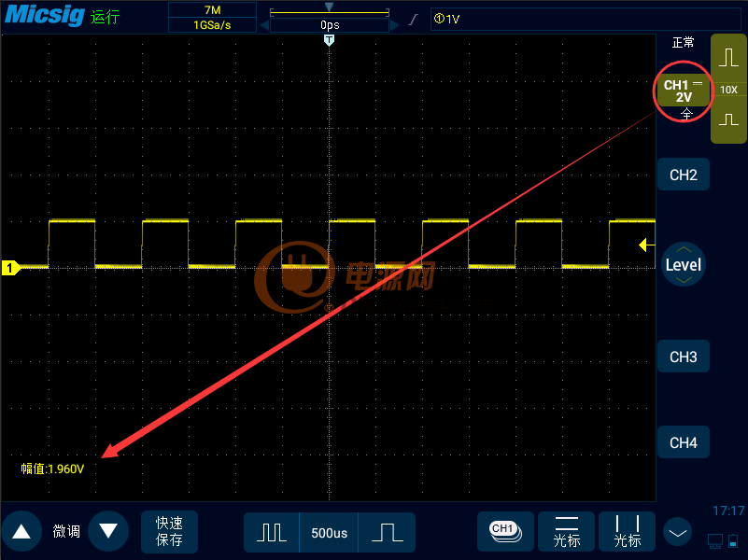This screenshot has width=748, height=560.
Task: Select the channel 1 ground marker
Action: point(10,268)
